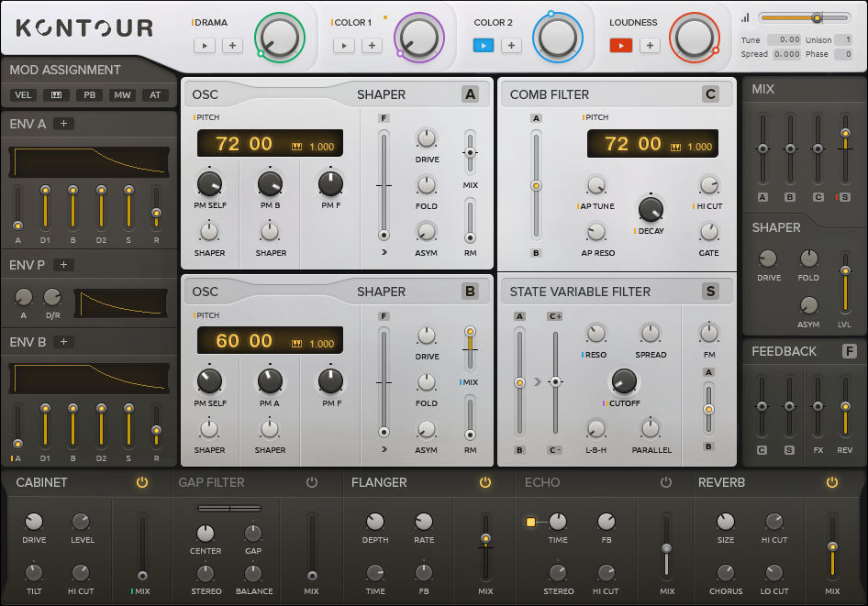
Task: Click the Tune value field
Action: click(784, 40)
